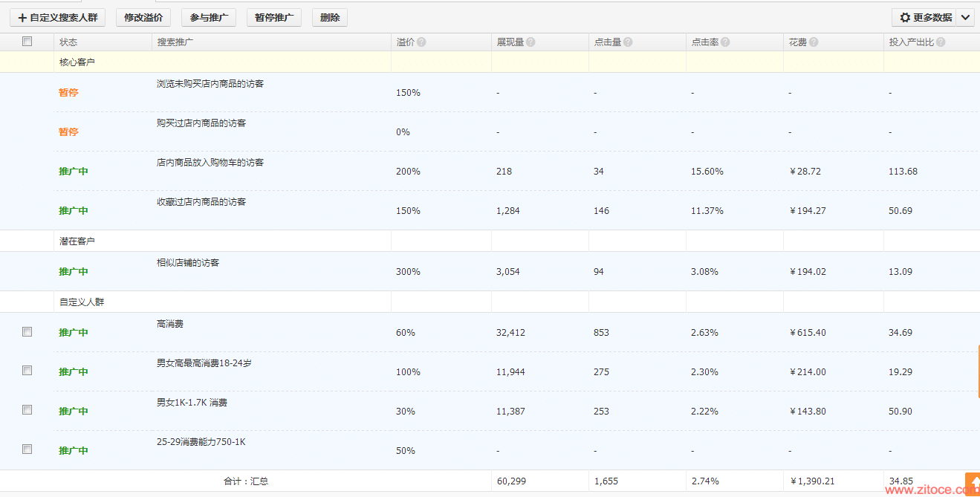Click help icon beside 展现量 header

(x=530, y=42)
